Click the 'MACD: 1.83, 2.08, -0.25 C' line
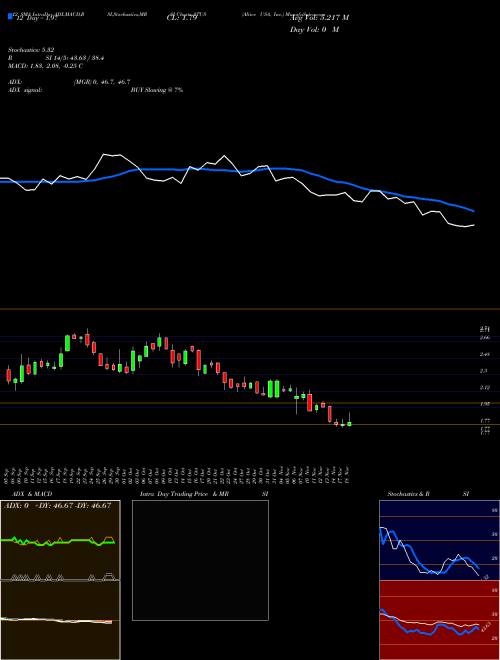 [45, 66]
